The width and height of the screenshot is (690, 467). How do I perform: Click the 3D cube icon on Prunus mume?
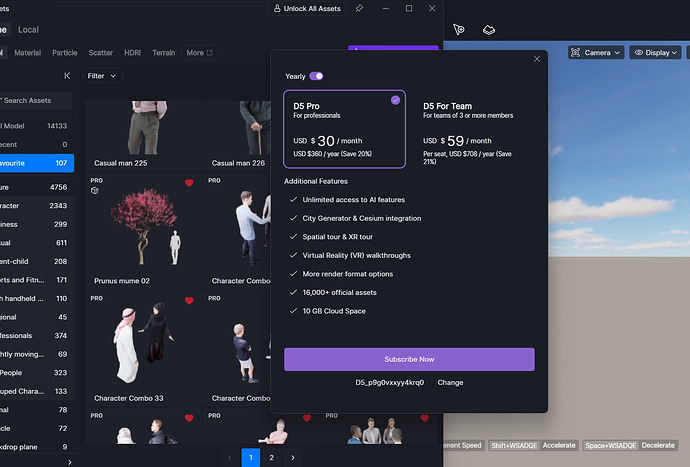(x=95, y=191)
